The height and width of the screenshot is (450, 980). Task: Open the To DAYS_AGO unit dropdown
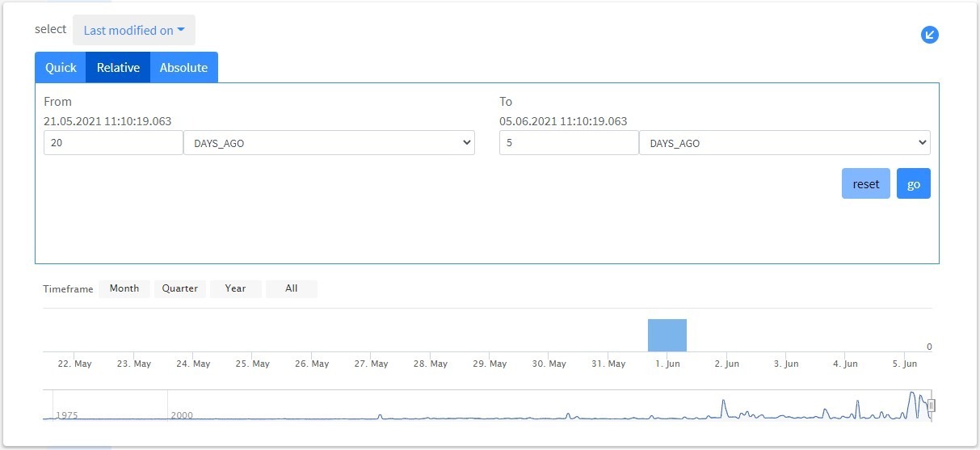tap(784, 143)
